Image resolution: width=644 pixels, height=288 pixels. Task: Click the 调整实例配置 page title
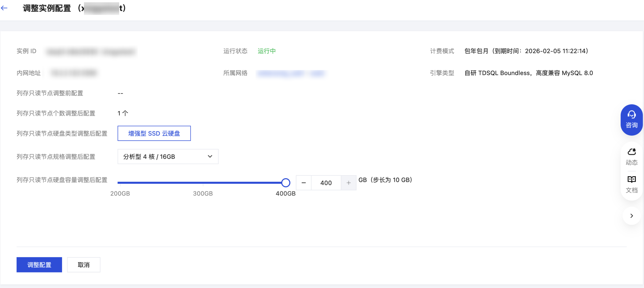[x=47, y=8]
